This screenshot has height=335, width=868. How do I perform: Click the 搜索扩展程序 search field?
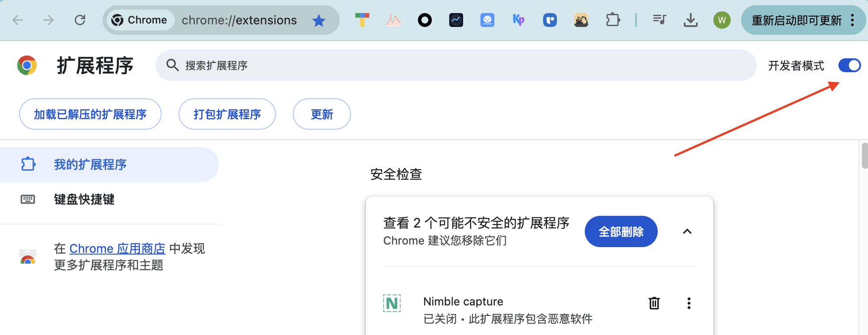[x=456, y=65]
